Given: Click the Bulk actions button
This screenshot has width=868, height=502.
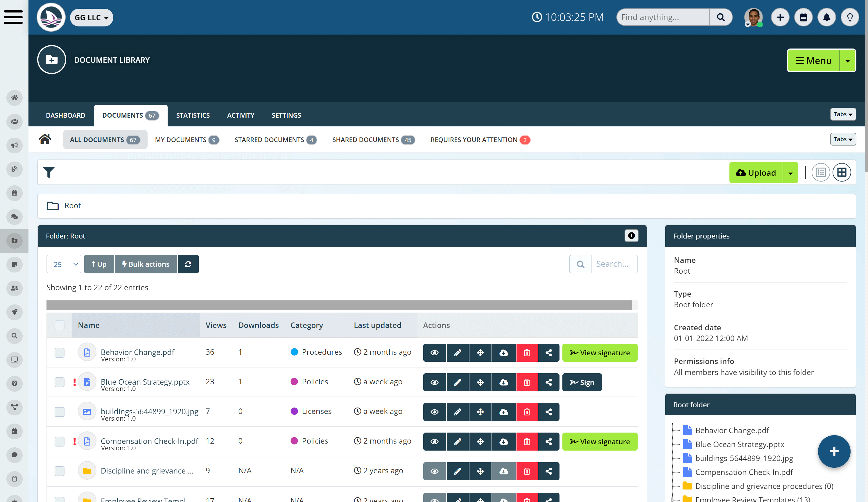Looking at the screenshot, I should point(146,264).
